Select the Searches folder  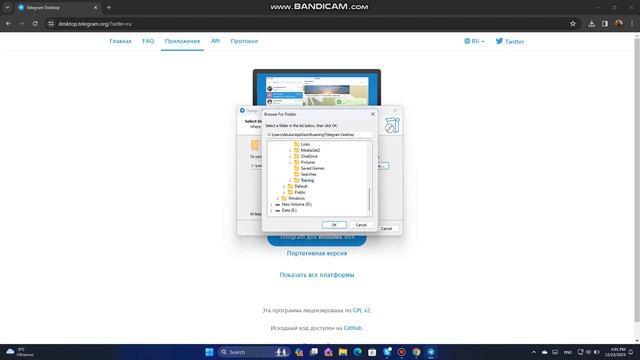[x=308, y=174]
